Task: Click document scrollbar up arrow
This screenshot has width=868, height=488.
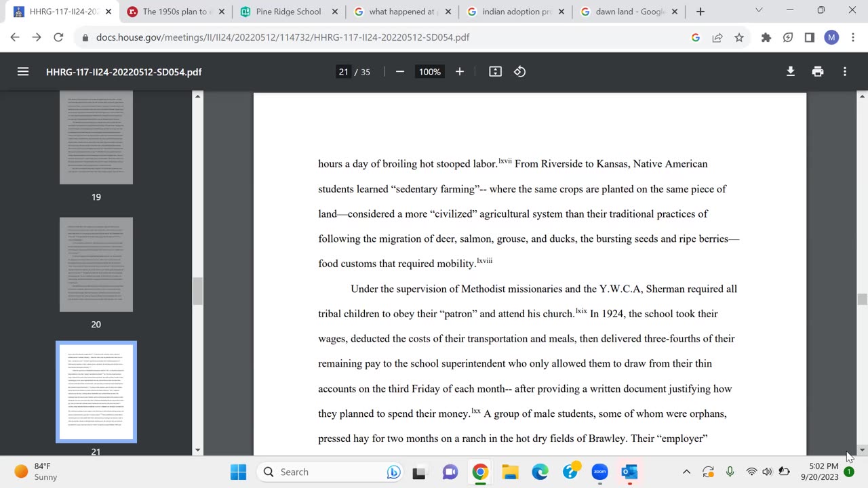Action: point(862,96)
